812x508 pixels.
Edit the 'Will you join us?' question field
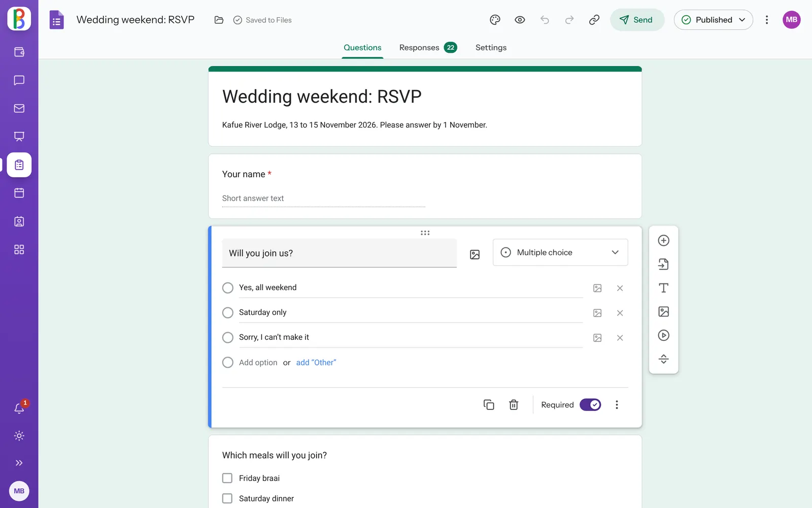click(x=339, y=253)
